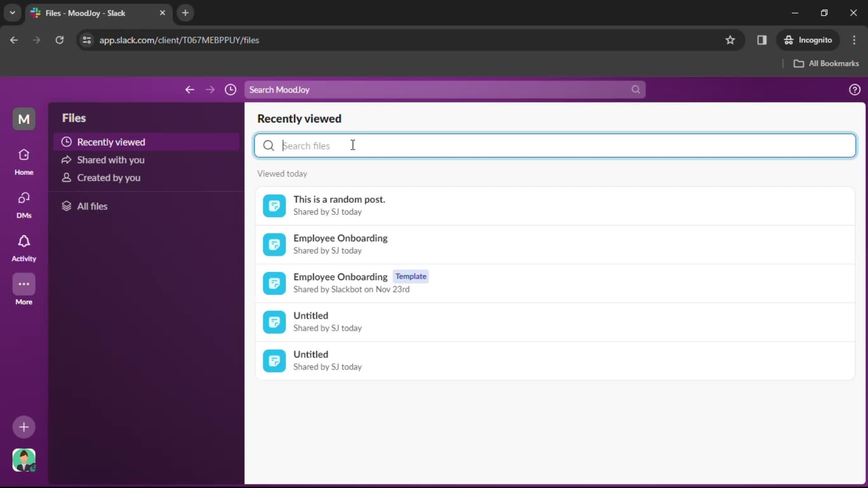Click the backward navigation arrow

(x=190, y=89)
